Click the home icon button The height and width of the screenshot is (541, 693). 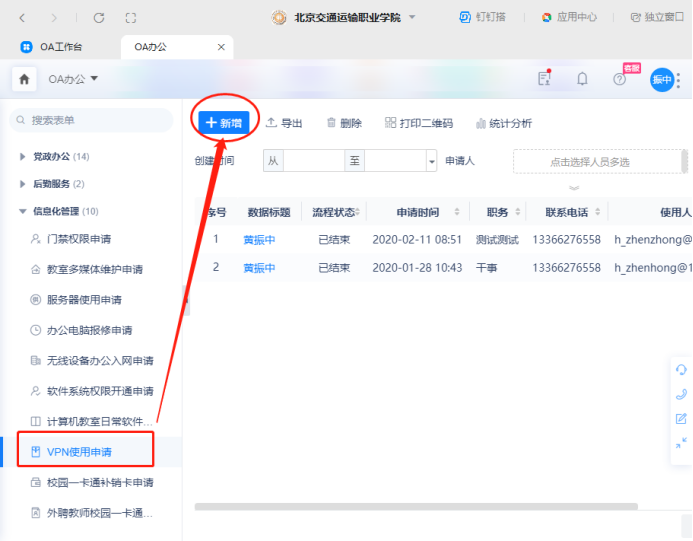[x=24, y=79]
